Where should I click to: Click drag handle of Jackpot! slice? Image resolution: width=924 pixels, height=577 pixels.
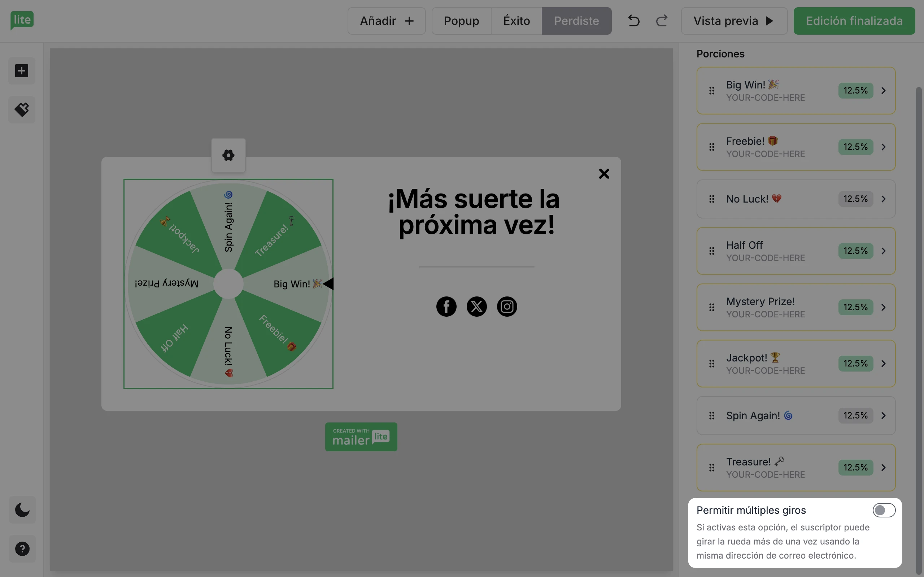(x=712, y=364)
